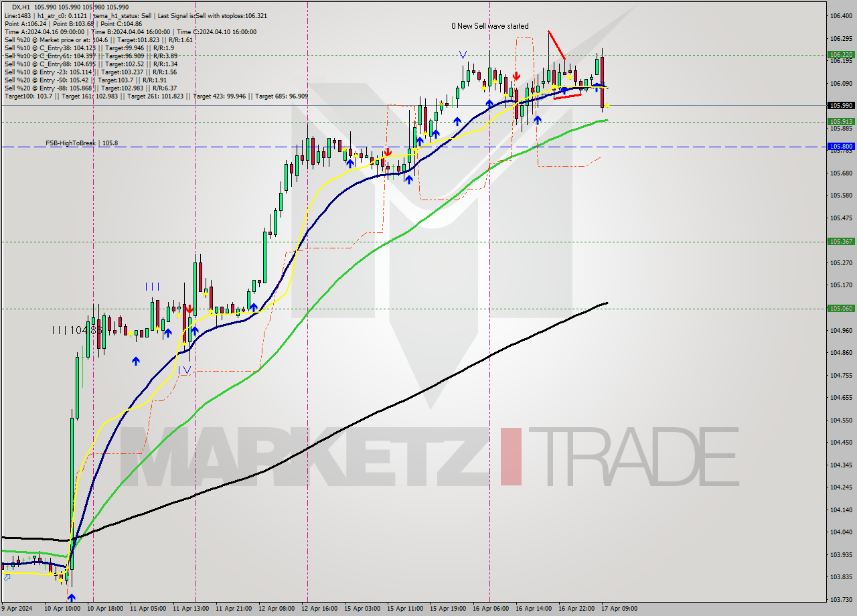Click the '16 Apr 14:00' time label
This screenshot has height=616, width=857.
tap(535, 609)
